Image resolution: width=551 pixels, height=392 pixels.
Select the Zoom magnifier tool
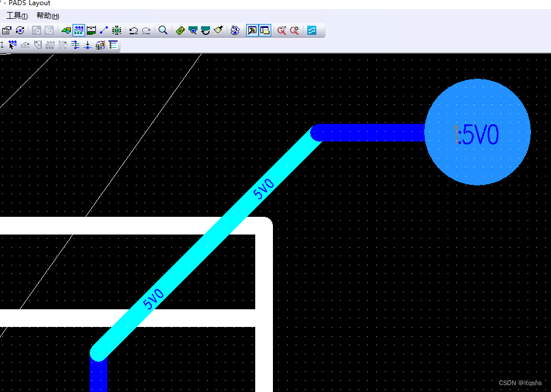[162, 30]
